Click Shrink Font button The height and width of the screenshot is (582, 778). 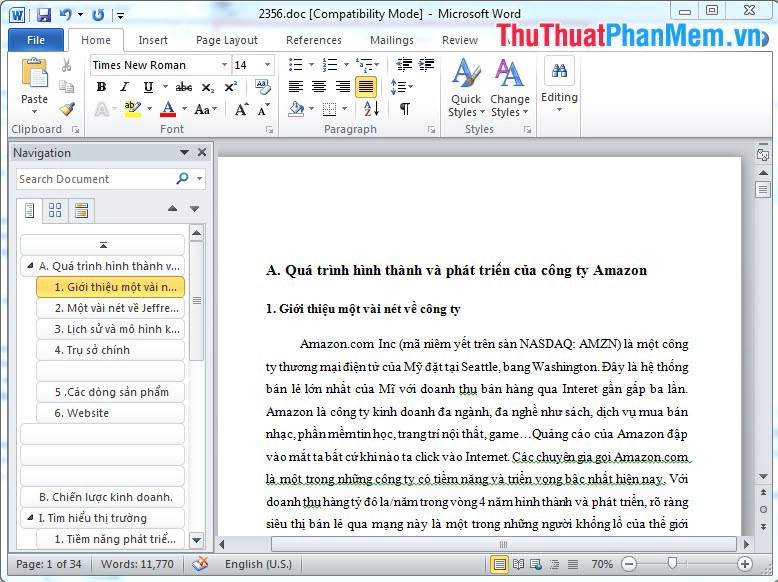pyautogui.click(x=263, y=109)
